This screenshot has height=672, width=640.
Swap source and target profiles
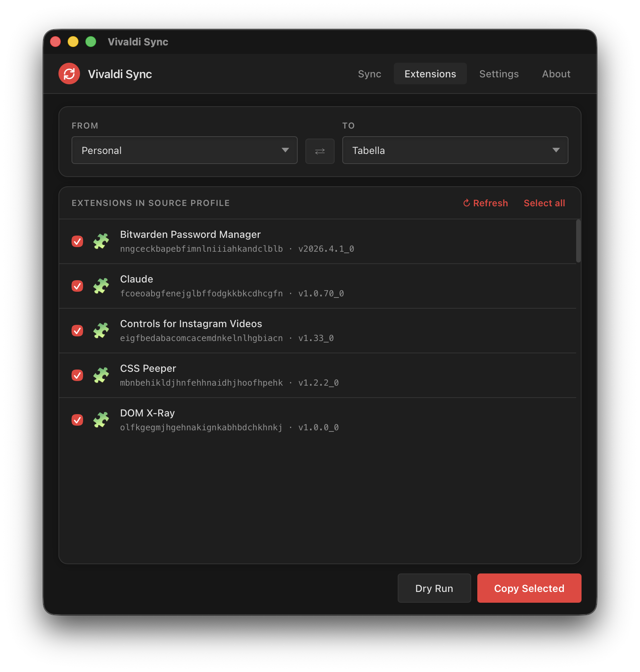320,151
